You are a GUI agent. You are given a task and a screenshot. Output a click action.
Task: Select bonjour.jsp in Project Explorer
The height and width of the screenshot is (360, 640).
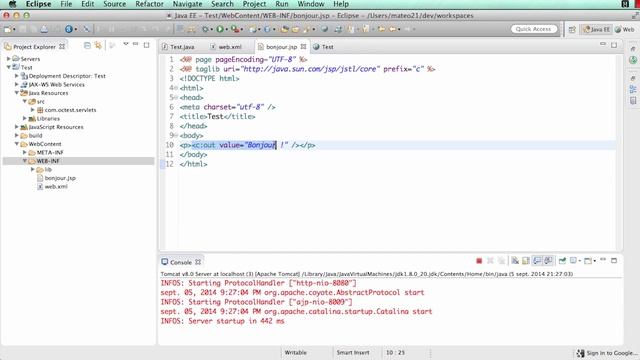click(60, 178)
